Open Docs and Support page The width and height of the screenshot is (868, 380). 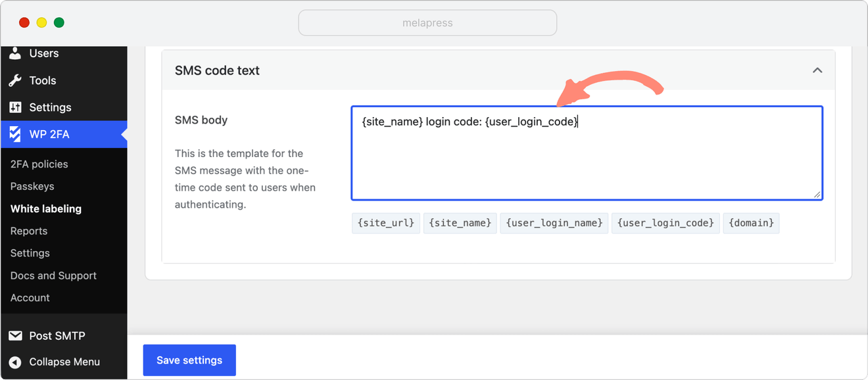tap(53, 275)
